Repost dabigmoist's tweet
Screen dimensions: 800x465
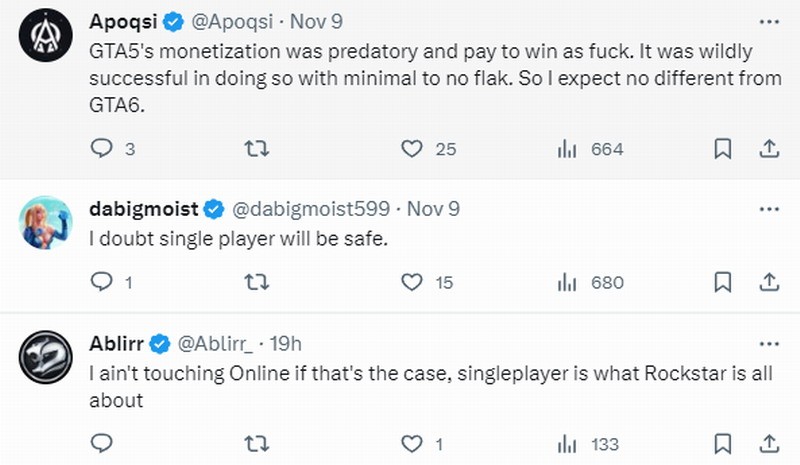255,283
